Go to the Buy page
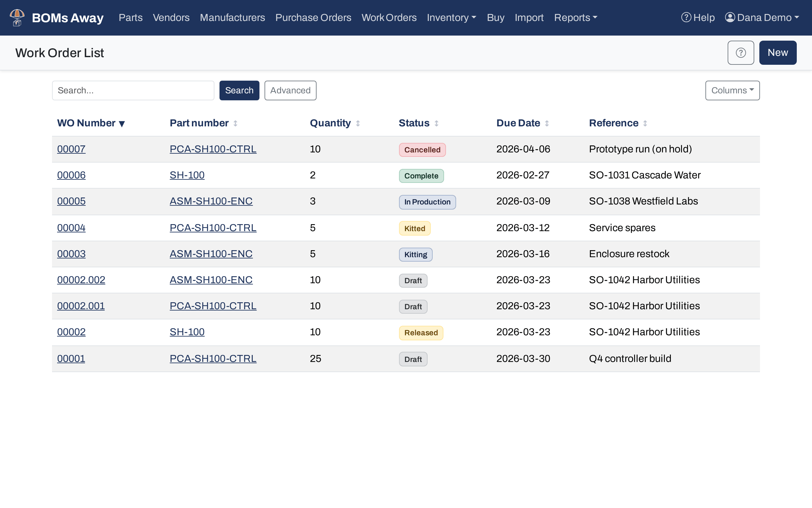 click(x=495, y=17)
